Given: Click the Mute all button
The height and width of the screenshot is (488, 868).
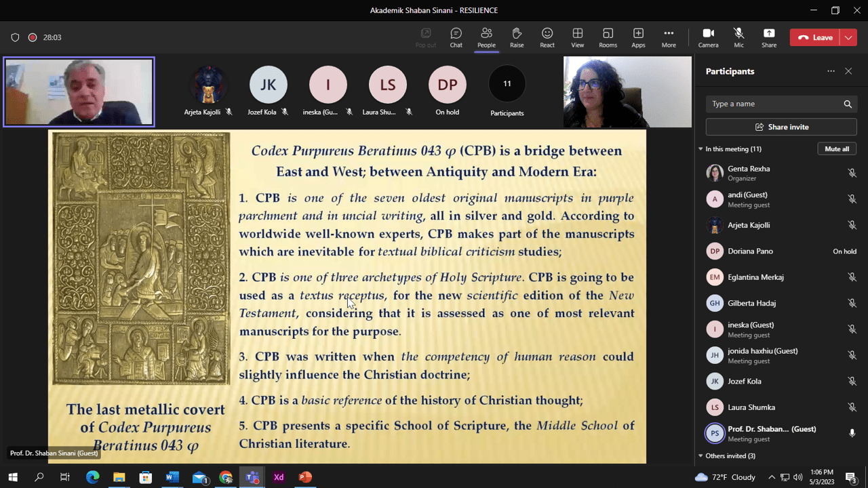Looking at the screenshot, I should (x=836, y=148).
